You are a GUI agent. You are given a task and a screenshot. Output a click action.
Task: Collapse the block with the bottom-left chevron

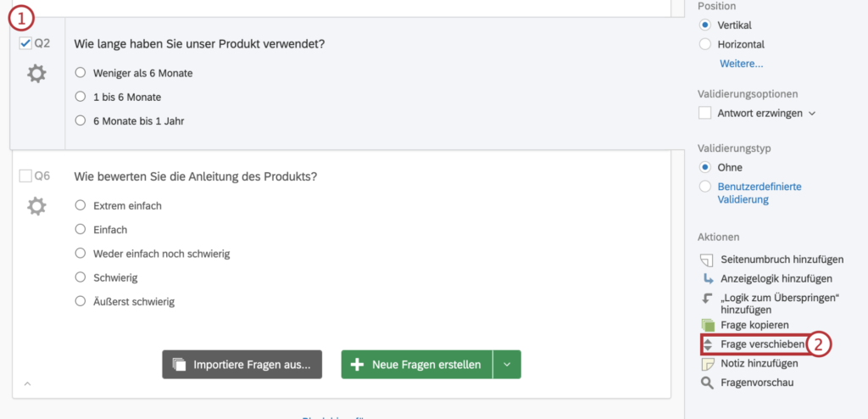pyautogui.click(x=27, y=384)
